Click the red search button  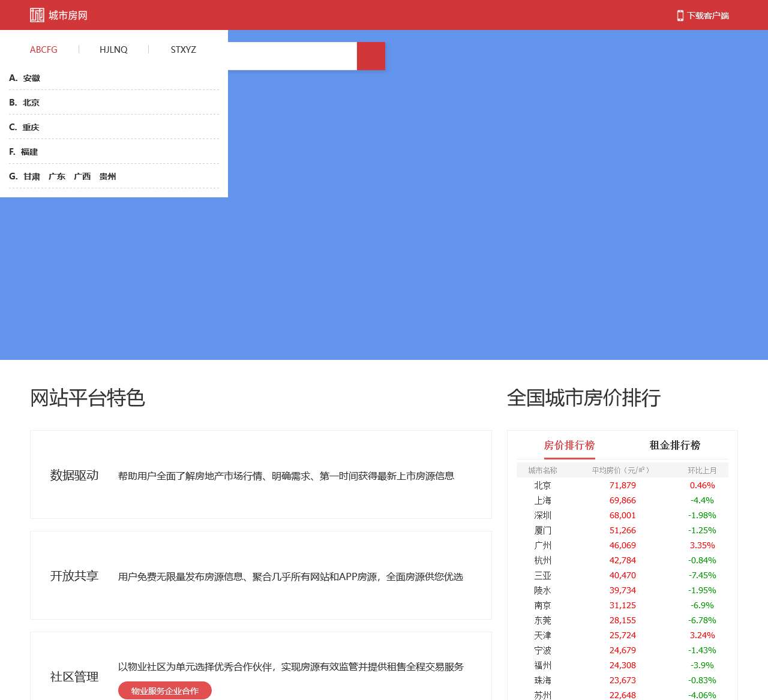(371, 56)
